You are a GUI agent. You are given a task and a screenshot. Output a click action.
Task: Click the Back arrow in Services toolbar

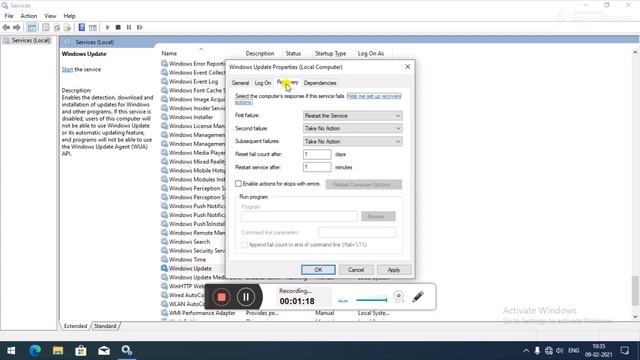point(6,27)
